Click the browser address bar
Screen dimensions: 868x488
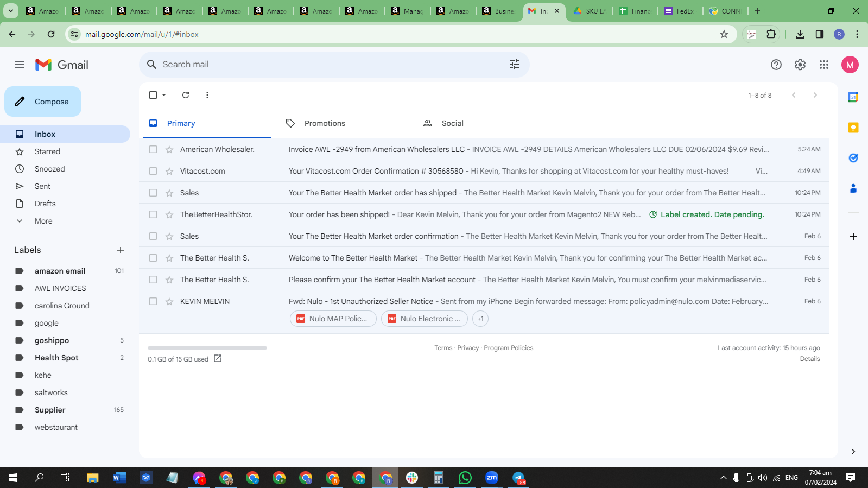[402, 34]
